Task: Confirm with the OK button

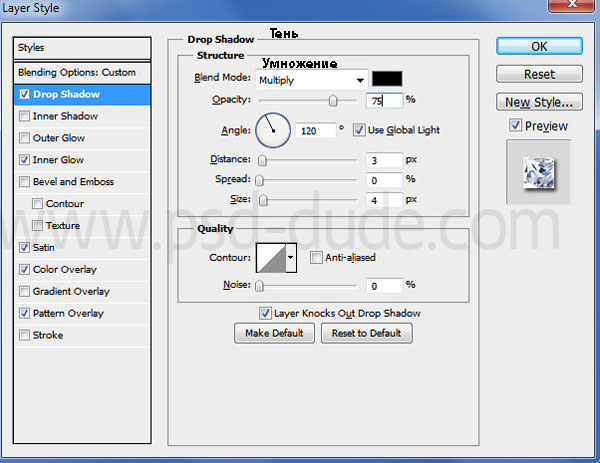Action: point(539,46)
